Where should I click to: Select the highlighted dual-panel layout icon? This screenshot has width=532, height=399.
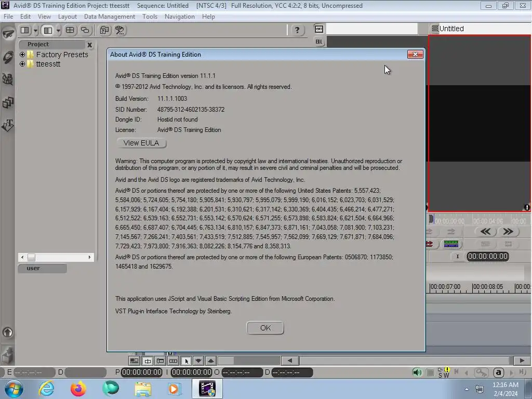tap(48, 31)
